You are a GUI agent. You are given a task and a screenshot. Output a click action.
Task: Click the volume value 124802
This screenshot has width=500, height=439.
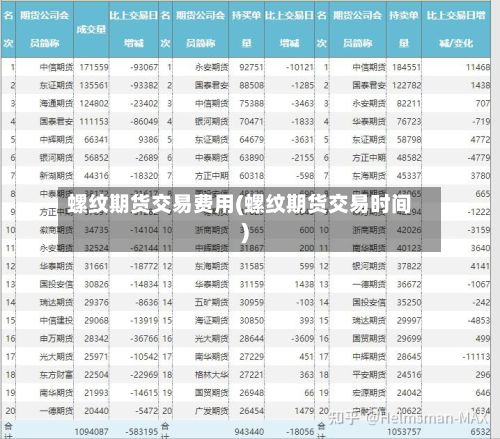[94, 103]
